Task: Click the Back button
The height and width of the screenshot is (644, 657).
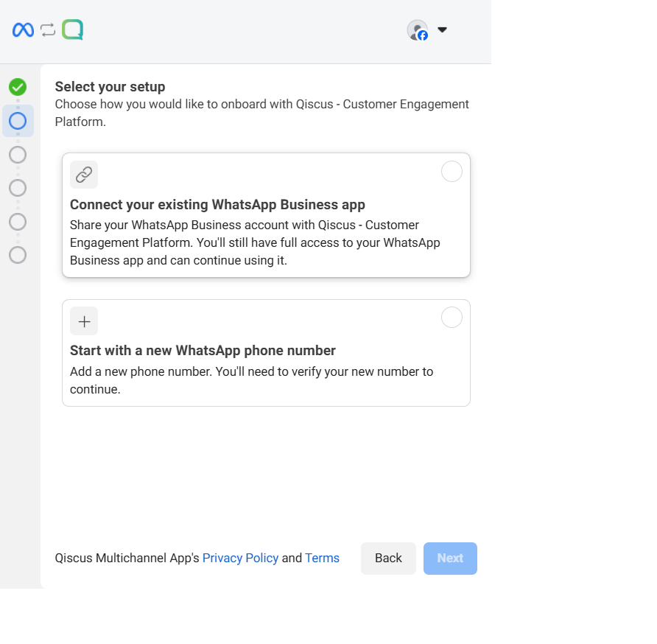Action: 388,558
